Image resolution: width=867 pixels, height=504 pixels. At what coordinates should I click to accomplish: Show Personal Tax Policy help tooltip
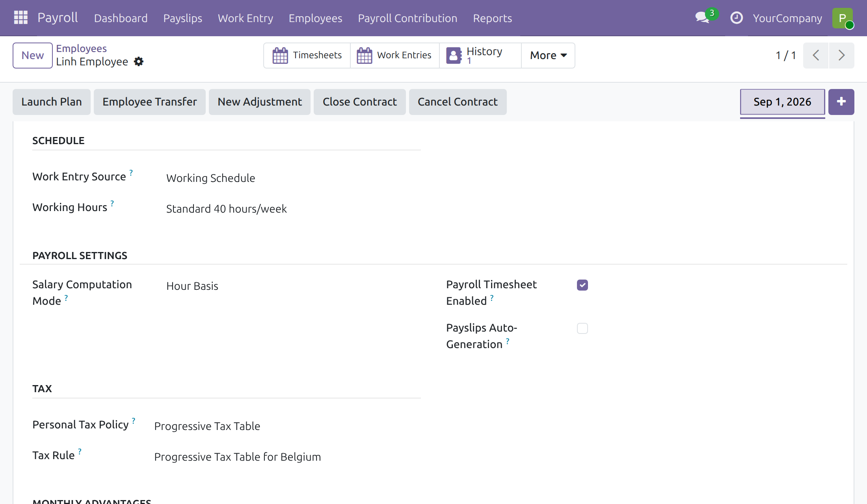133,421
